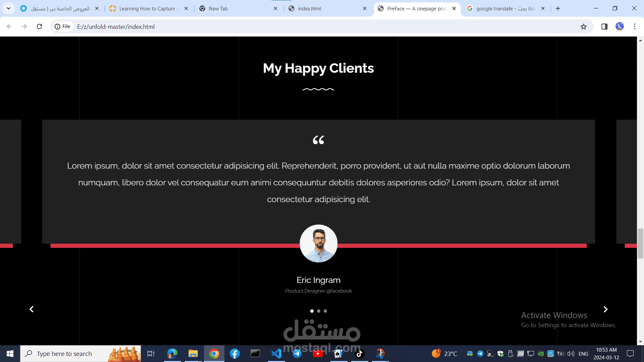Click the page vertical scrollbar thumb
Viewport: 644px width, 362px height.
point(640,243)
